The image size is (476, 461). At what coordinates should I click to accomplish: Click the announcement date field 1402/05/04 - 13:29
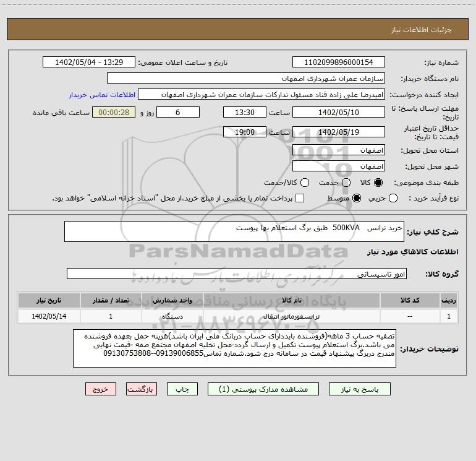(x=89, y=62)
